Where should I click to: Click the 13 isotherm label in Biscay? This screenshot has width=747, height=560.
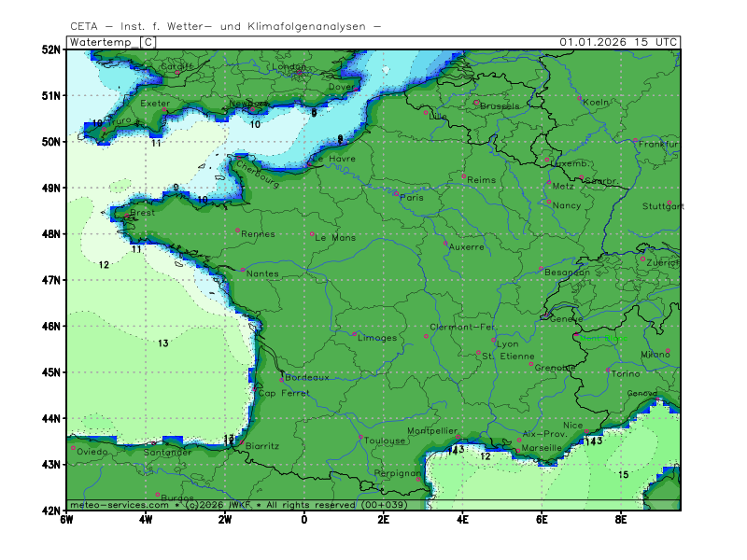[162, 343]
